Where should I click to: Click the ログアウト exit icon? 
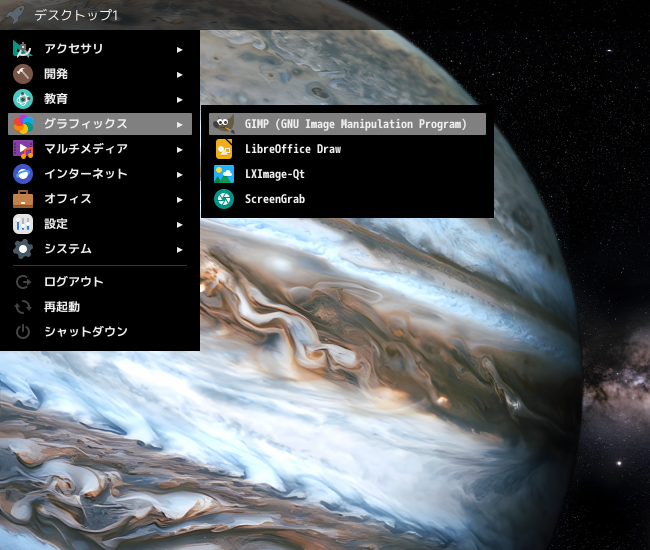(23, 282)
